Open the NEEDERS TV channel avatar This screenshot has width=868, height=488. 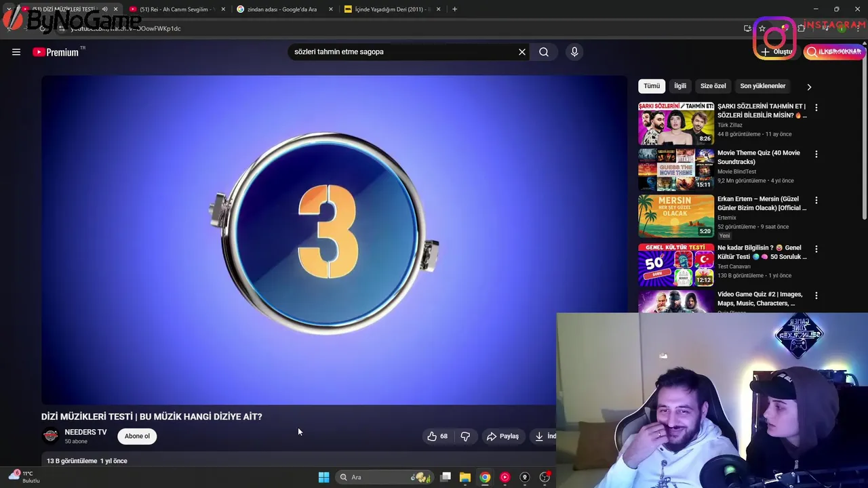(50, 436)
